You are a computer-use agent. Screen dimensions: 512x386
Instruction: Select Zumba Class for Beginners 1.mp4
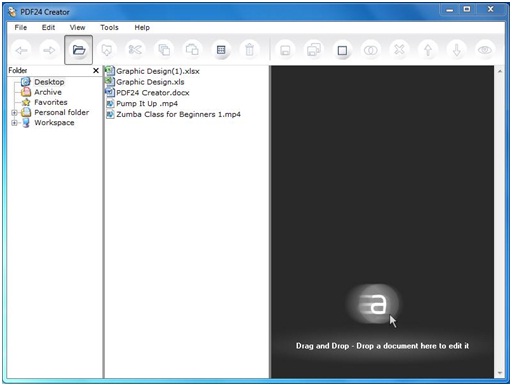pos(178,114)
